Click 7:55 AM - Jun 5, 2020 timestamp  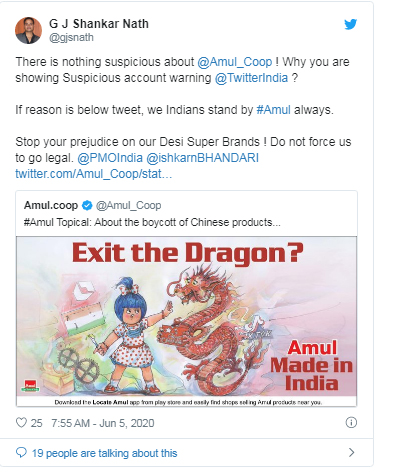pyautogui.click(x=103, y=423)
